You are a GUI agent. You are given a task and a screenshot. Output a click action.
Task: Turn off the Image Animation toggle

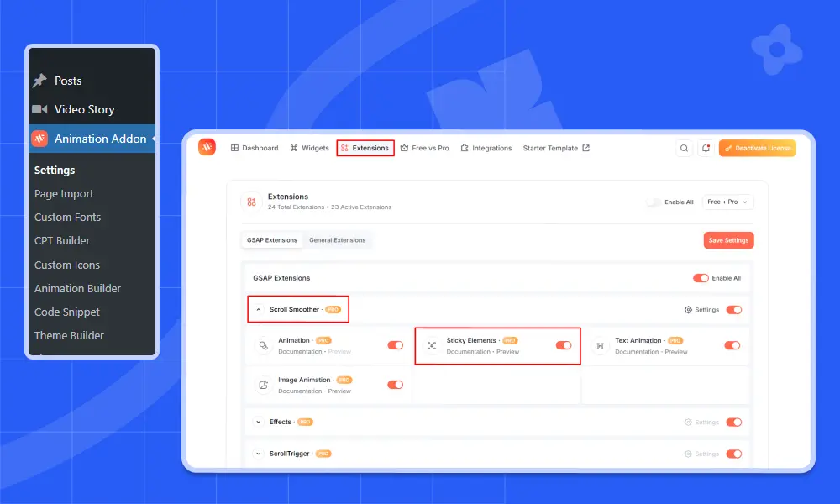(x=396, y=384)
